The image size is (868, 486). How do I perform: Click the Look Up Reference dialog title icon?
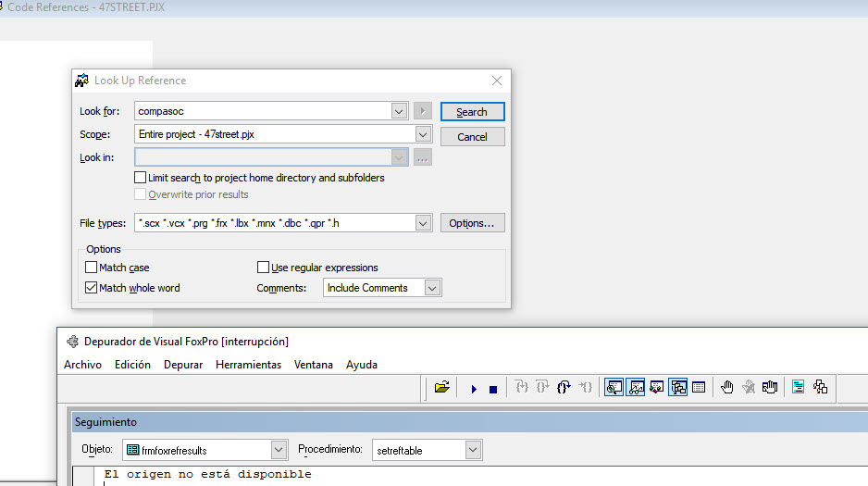pos(82,81)
